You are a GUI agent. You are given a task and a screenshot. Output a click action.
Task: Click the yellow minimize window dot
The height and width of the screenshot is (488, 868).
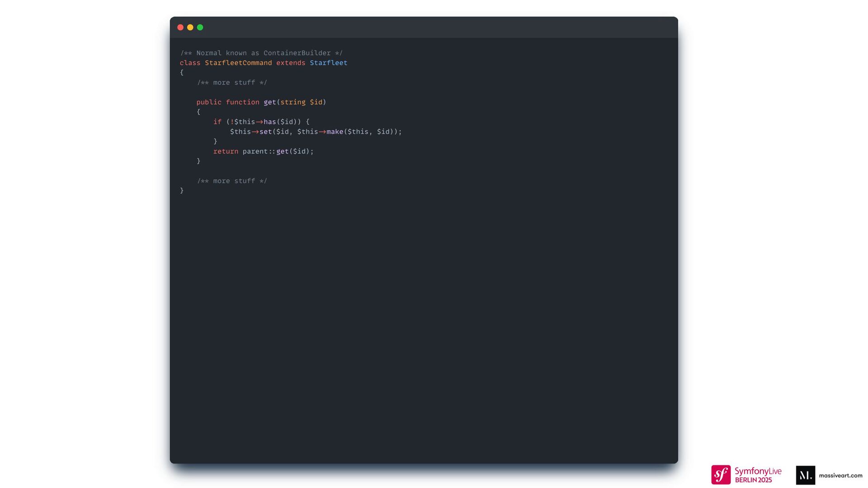tap(190, 28)
